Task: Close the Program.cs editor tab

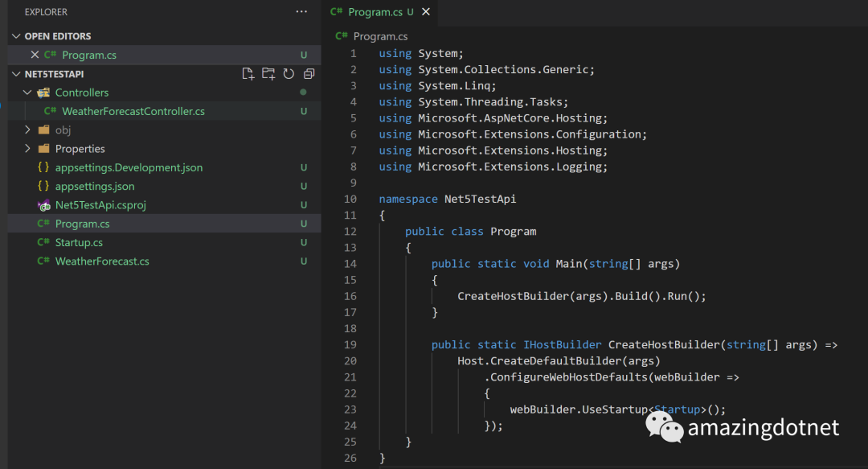Action: (426, 11)
